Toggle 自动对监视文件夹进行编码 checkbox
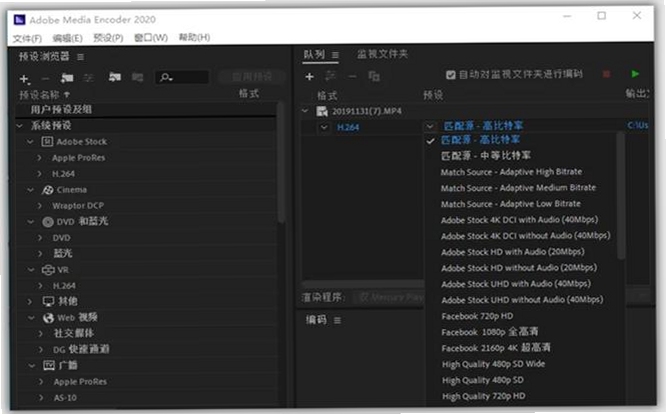Screen dimensions: 666x414 coord(451,75)
